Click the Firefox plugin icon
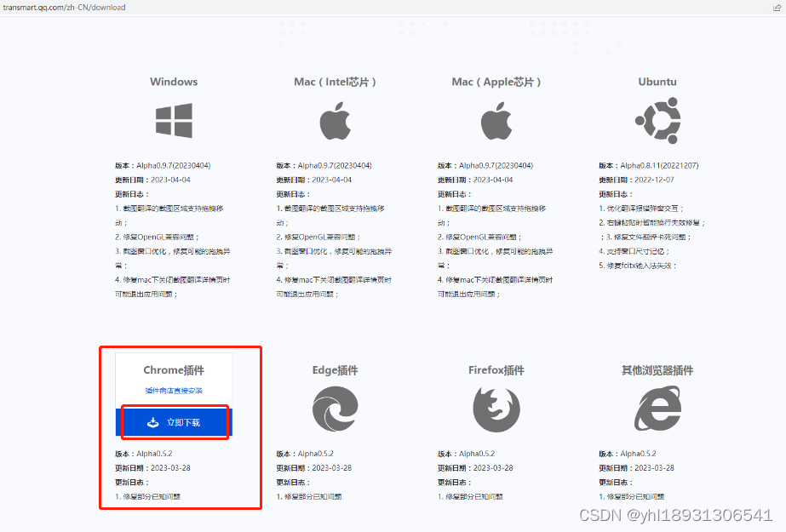This screenshot has height=532, width=786. click(x=496, y=409)
